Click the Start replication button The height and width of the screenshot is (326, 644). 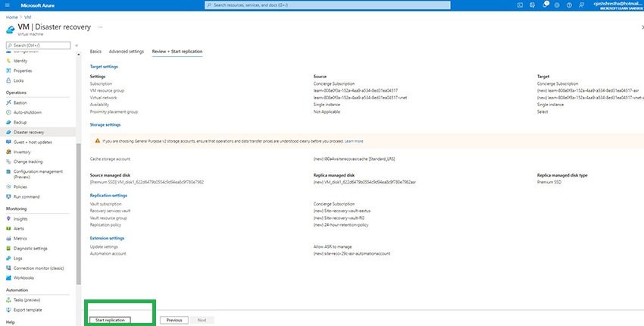[110, 320]
